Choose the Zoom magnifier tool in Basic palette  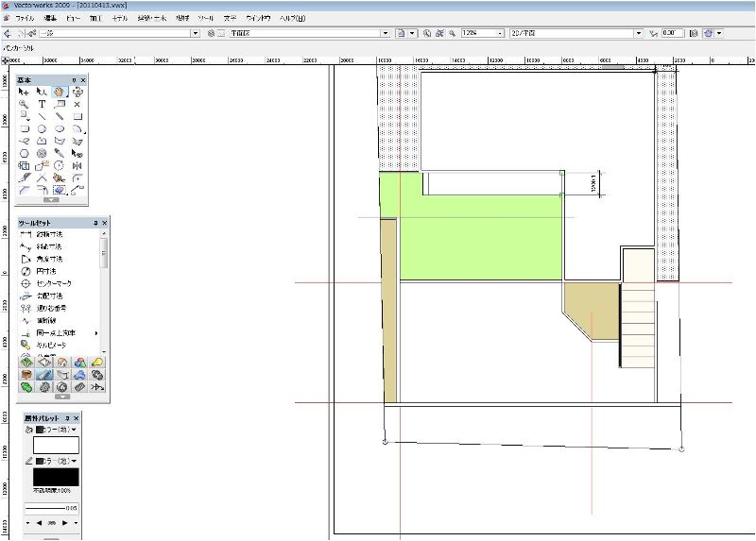(24, 104)
